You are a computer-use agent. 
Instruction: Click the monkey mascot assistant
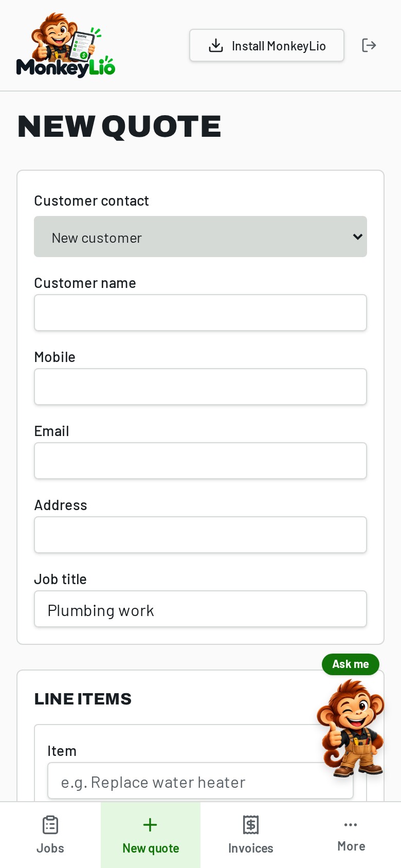coord(352,727)
